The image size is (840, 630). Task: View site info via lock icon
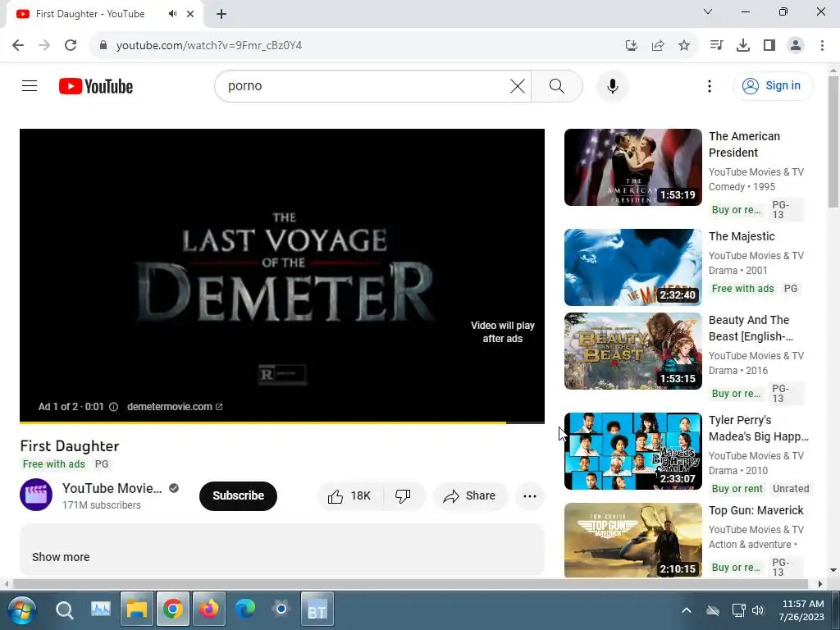click(x=103, y=45)
